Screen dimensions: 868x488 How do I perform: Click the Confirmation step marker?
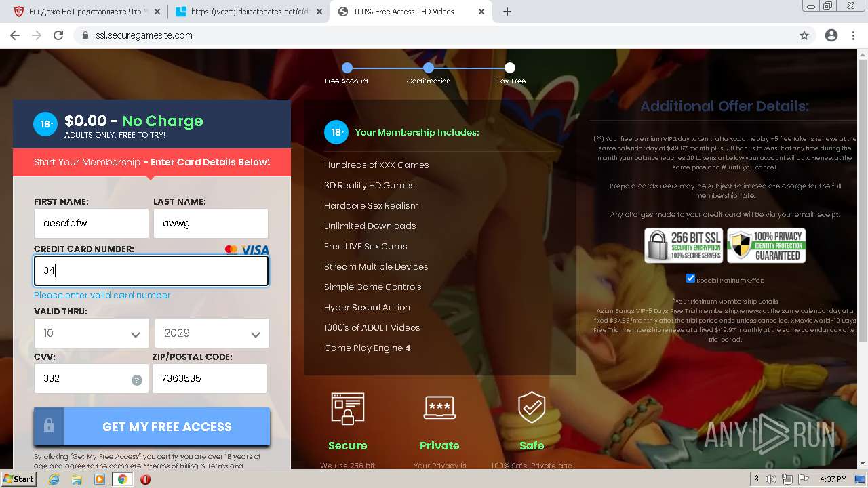pos(429,68)
